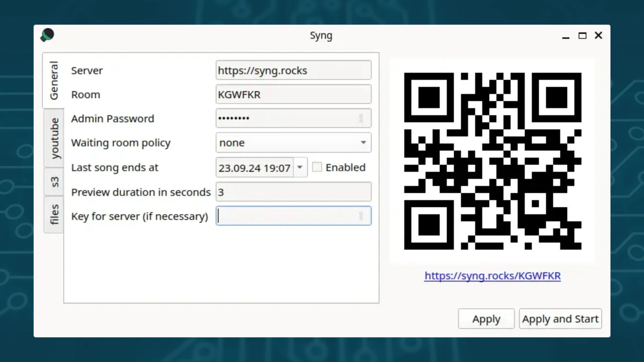Click the 'Admin Password' label
The image size is (644, 362).
click(x=112, y=118)
